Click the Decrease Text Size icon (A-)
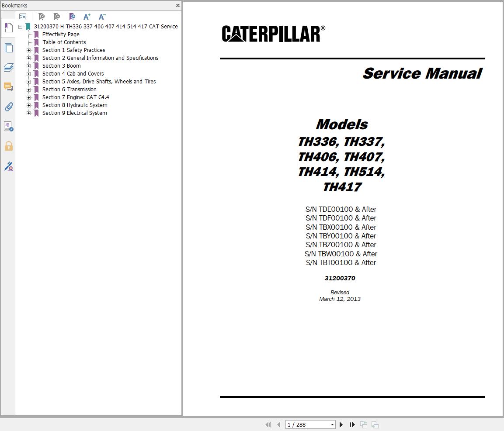 coord(102,17)
